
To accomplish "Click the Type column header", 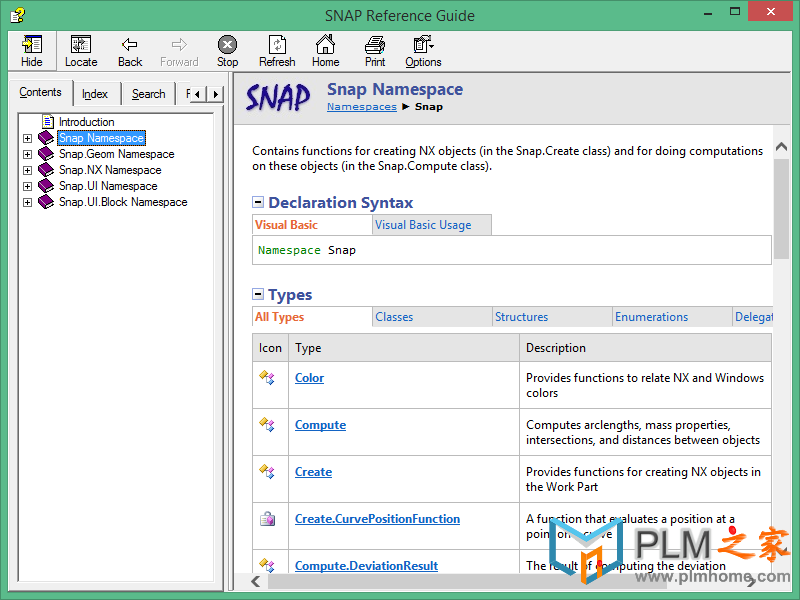I will pos(404,348).
